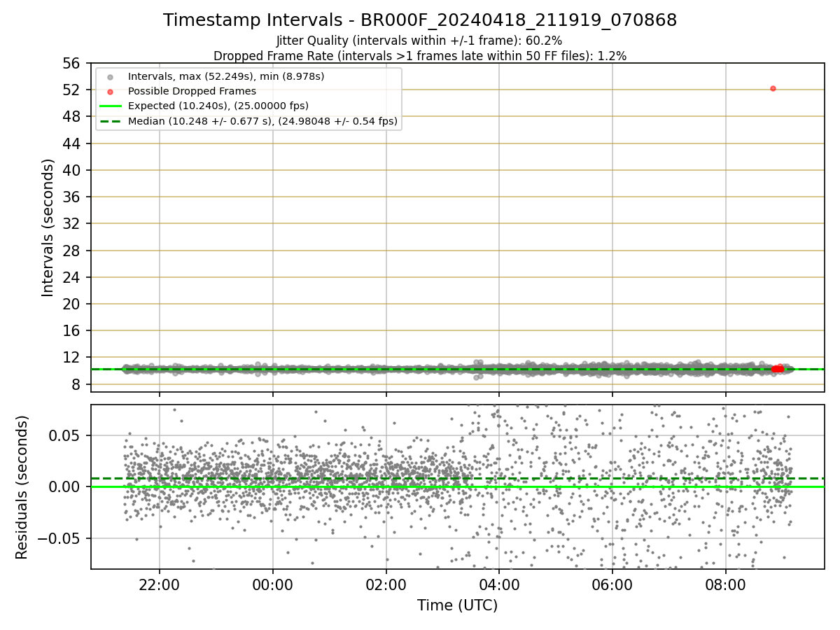
Task: Click the solid green line sample in the legend
Action: (110, 106)
